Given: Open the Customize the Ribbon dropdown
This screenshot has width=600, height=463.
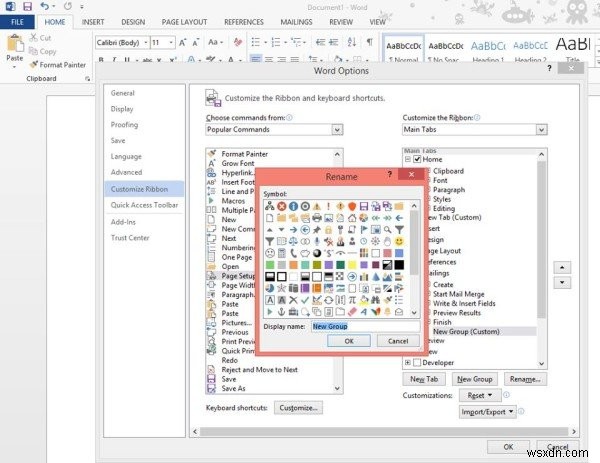Looking at the screenshot, I should point(541,130).
